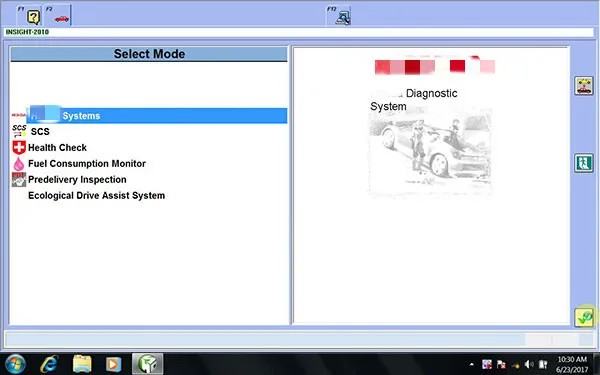Open File Explorer from the taskbar
The height and width of the screenshot is (375, 600).
pos(82,364)
